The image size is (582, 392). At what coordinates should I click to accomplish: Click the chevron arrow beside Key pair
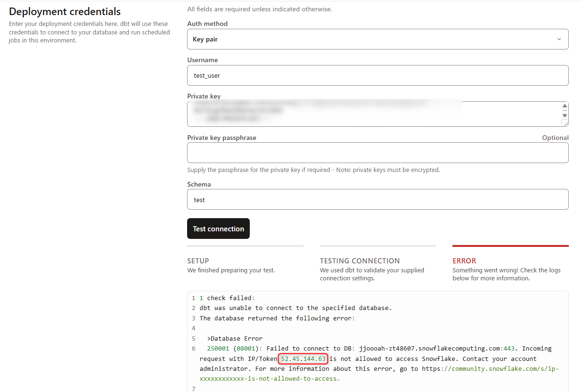(x=559, y=39)
